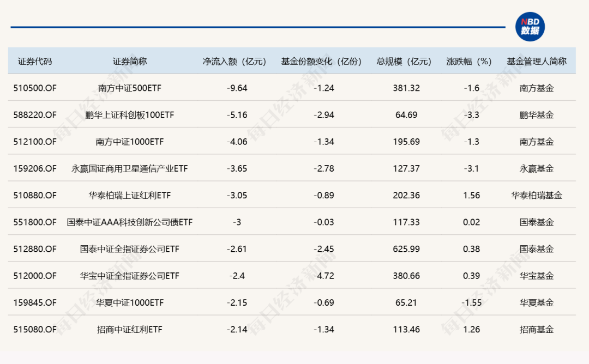Click total size 117.33

(406, 222)
